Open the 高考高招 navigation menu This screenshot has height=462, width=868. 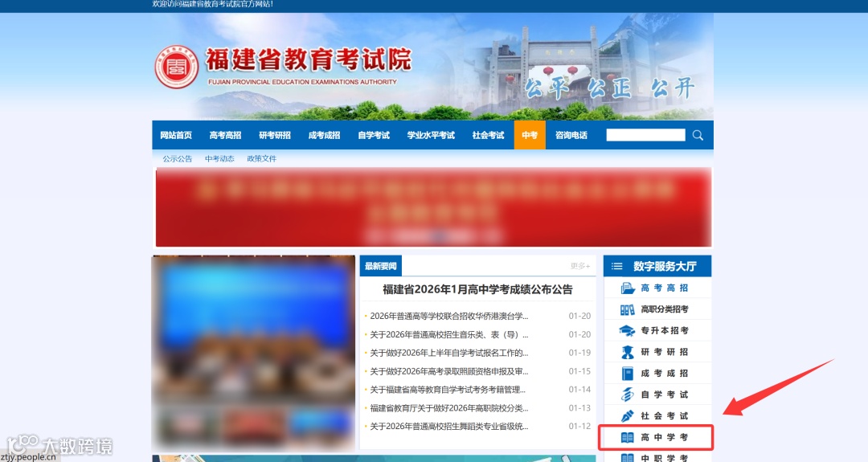pos(225,135)
